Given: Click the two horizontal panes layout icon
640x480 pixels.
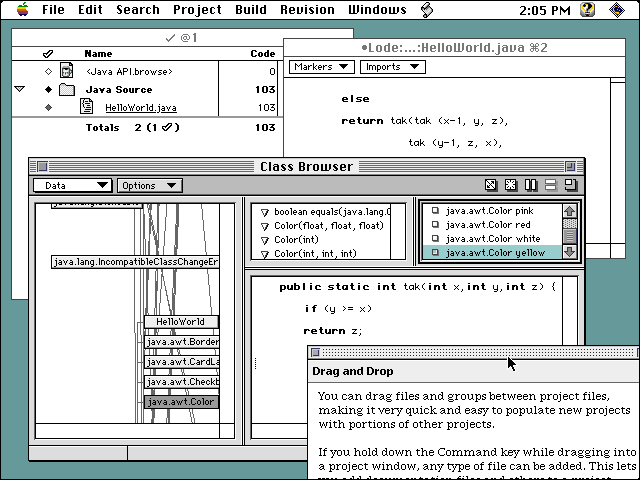Looking at the screenshot, I should [551, 185].
